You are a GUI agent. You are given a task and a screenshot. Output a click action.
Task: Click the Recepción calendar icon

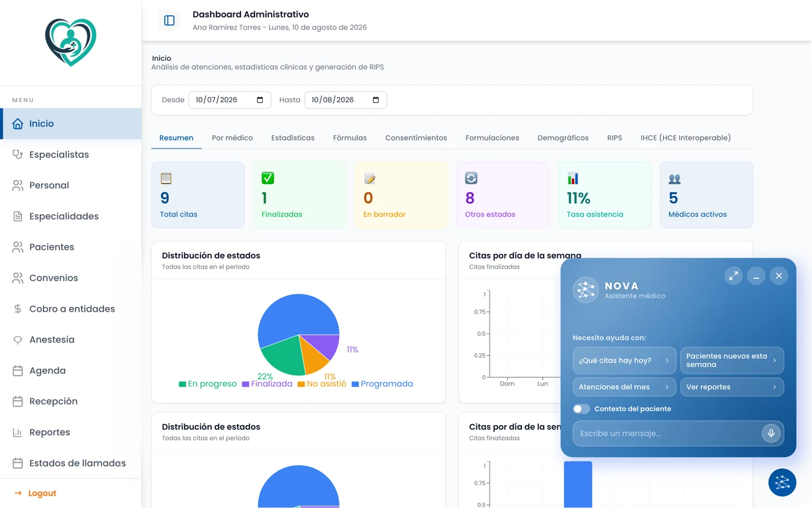click(x=18, y=401)
